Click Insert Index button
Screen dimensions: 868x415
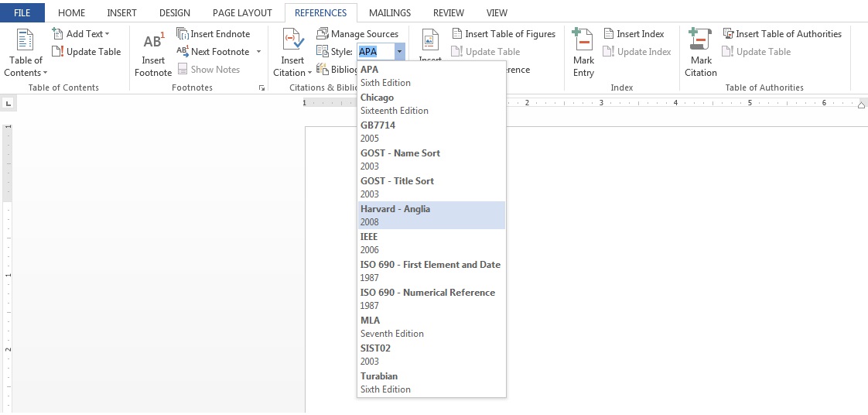[x=634, y=34]
